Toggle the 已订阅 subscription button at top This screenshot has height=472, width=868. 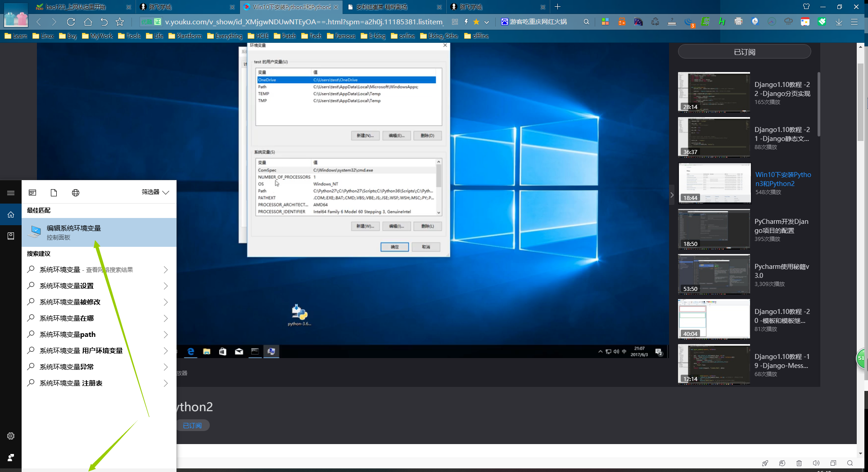point(744,52)
